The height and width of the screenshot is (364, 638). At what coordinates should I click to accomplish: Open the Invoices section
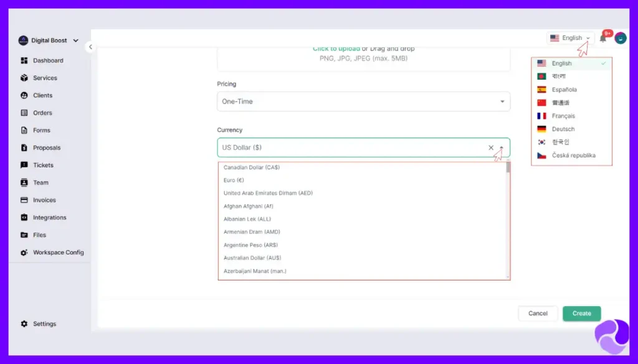[41, 200]
